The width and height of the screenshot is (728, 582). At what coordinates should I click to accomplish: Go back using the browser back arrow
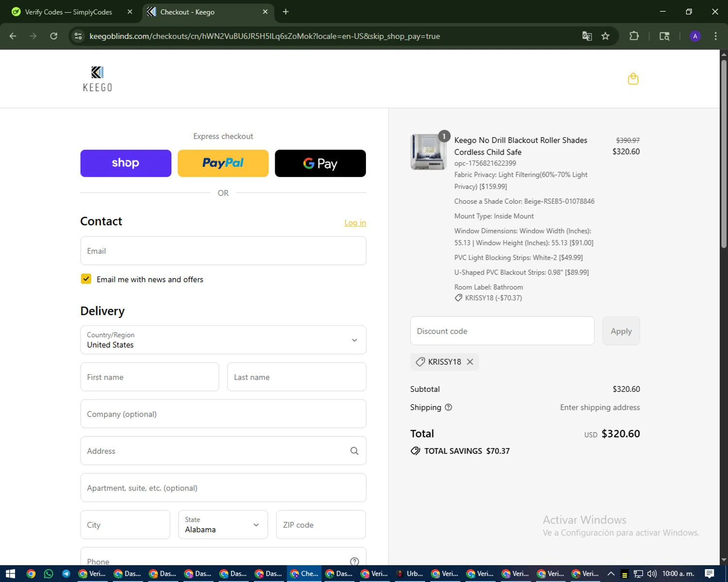(13, 36)
